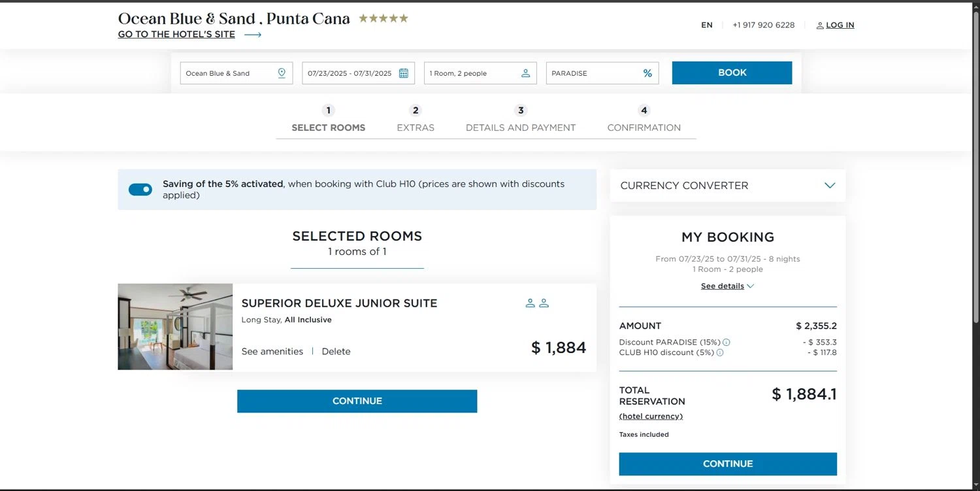Click the - $ 117.8 discount value
This screenshot has height=491, width=980.
click(822, 353)
